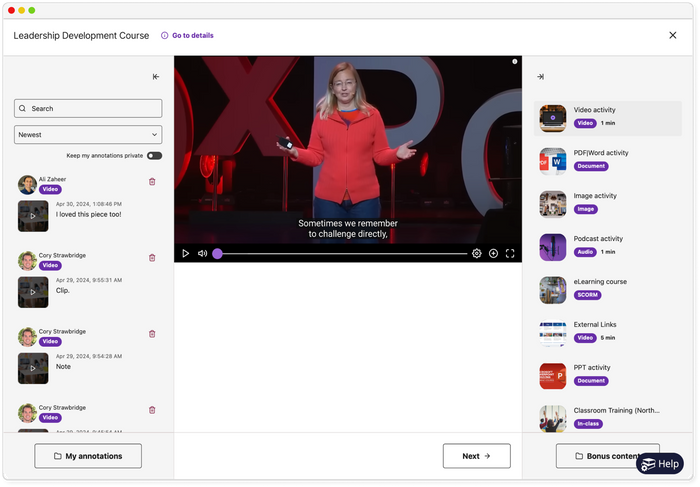Select External Links item
Viewport: 700px width, 487px height.
click(608, 333)
